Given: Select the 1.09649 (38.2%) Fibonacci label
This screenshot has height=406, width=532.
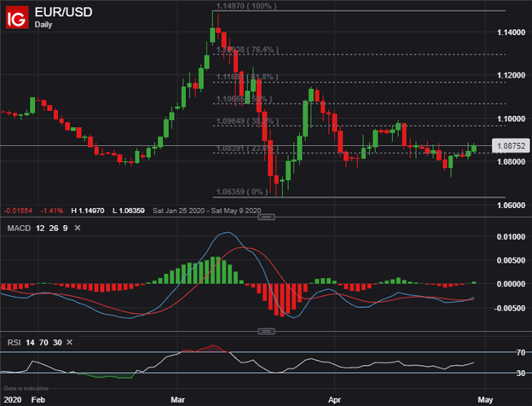Looking at the screenshot, I should click(x=247, y=121).
